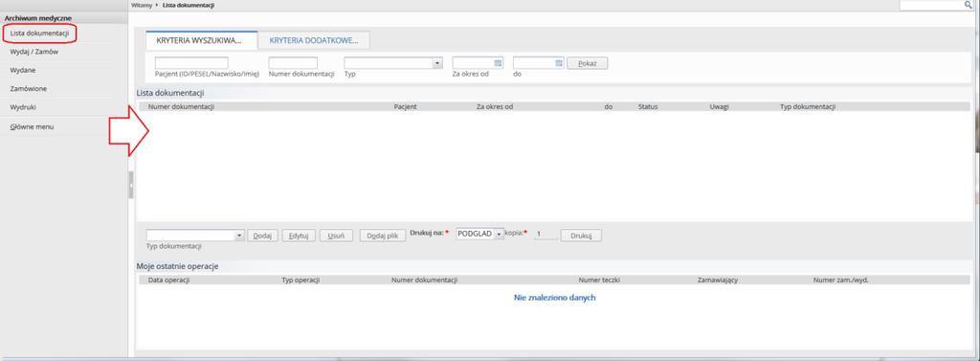Open Wydaj / Zamów in the side menu
980x361 pixels.
(34, 52)
